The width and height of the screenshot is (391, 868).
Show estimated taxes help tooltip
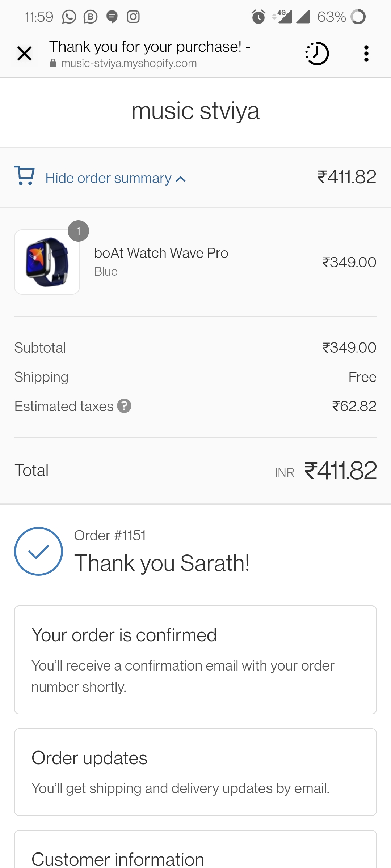tap(124, 406)
